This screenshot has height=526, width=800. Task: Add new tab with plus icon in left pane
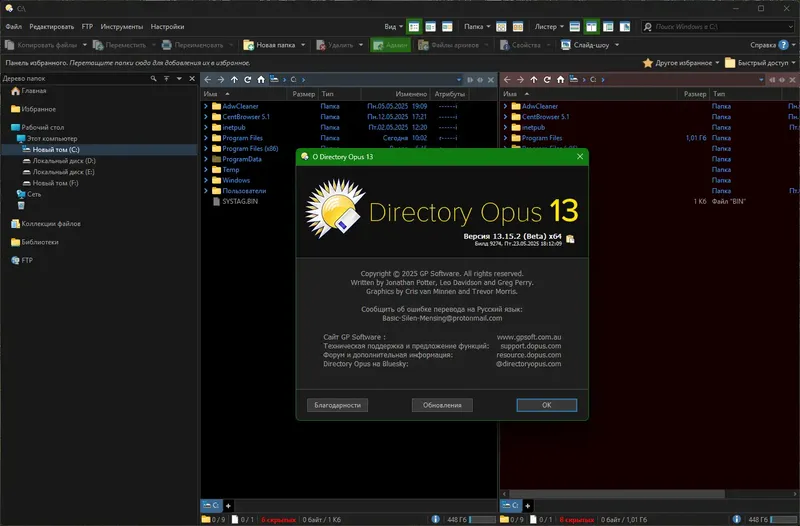pyautogui.click(x=228, y=506)
